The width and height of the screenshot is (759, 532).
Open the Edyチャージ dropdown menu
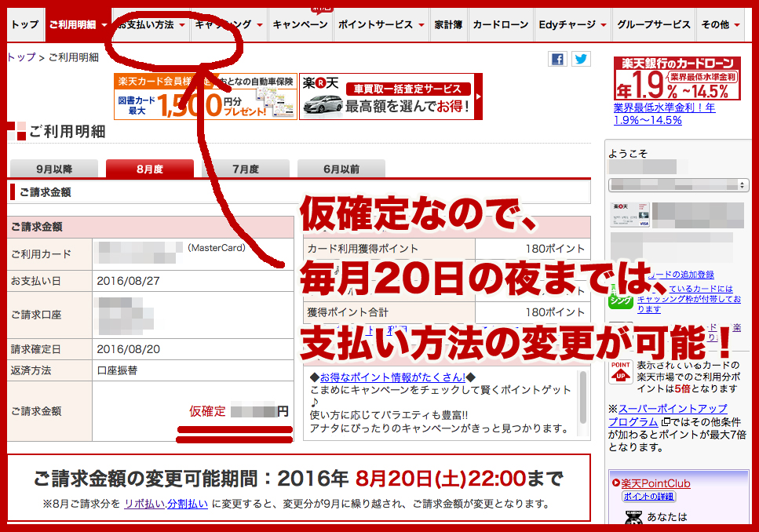[573, 24]
